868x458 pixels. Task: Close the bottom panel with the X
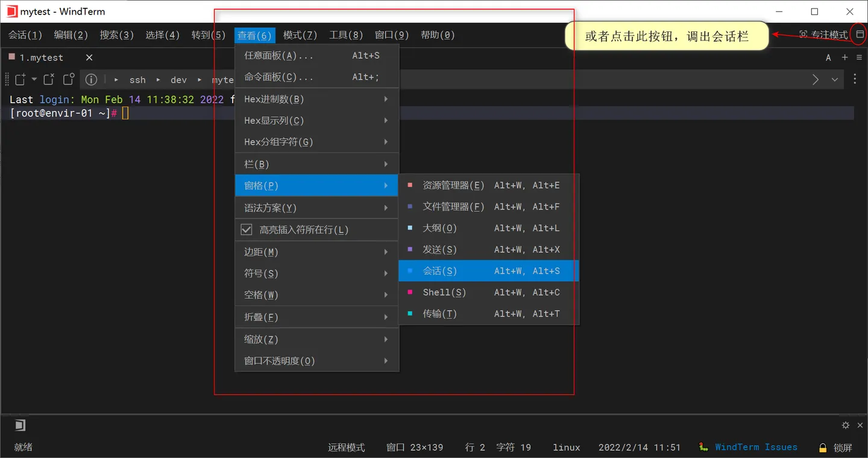click(x=860, y=425)
